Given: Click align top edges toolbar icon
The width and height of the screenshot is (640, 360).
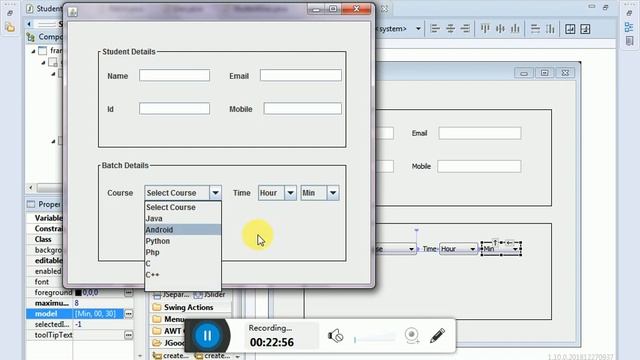Looking at the screenshot, I should coord(485,29).
